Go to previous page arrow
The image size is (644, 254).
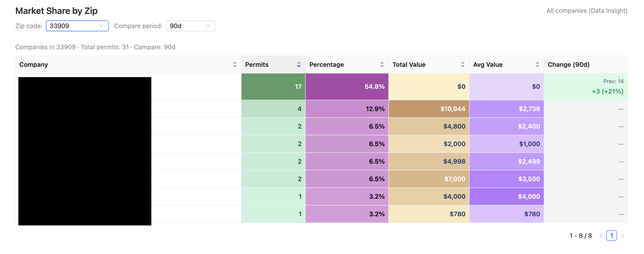point(601,236)
